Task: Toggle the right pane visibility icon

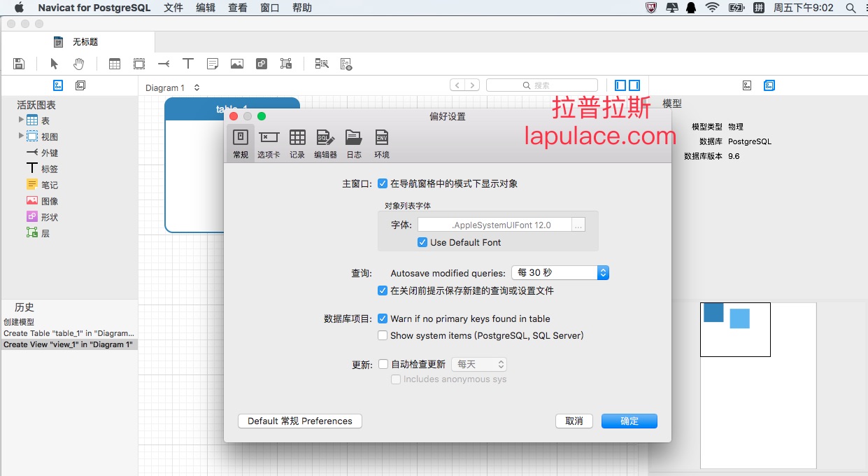Action: pos(634,85)
